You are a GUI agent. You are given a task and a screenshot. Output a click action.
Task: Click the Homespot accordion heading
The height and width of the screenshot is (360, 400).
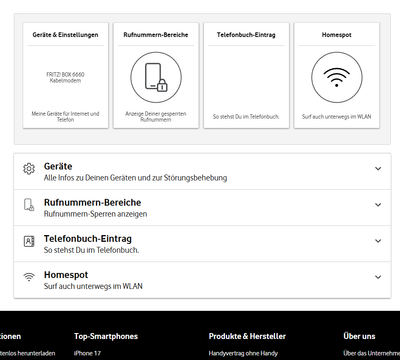pyautogui.click(x=66, y=275)
